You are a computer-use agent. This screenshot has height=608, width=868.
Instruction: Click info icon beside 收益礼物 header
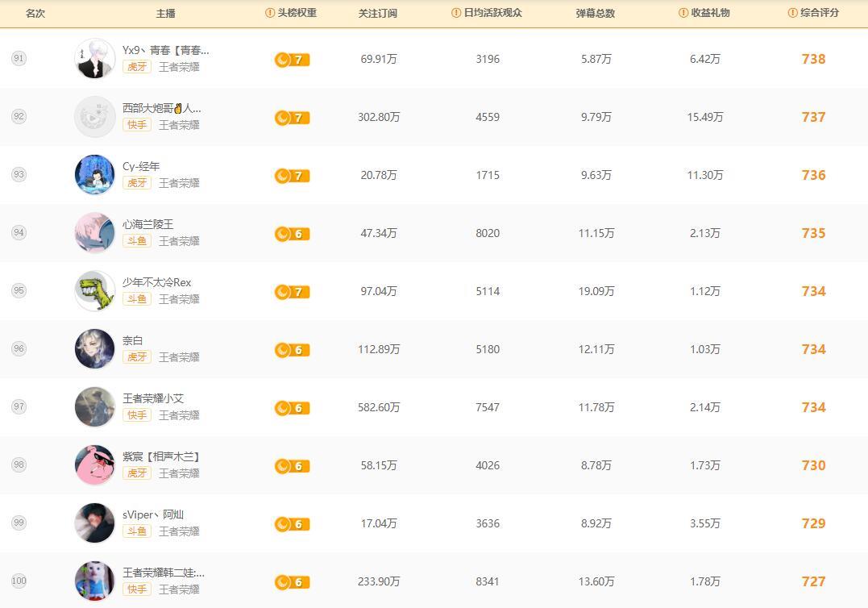[684, 14]
